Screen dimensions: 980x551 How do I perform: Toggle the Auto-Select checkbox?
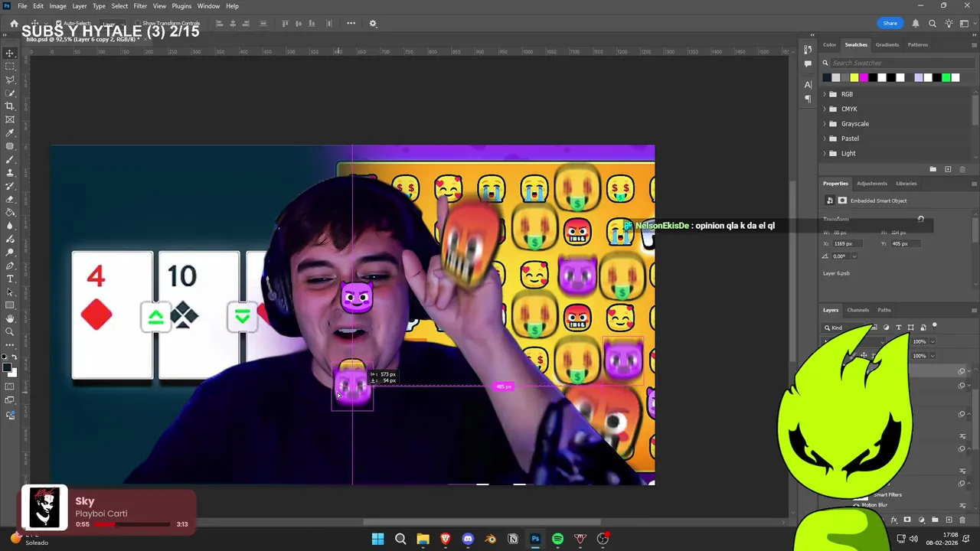(58, 24)
